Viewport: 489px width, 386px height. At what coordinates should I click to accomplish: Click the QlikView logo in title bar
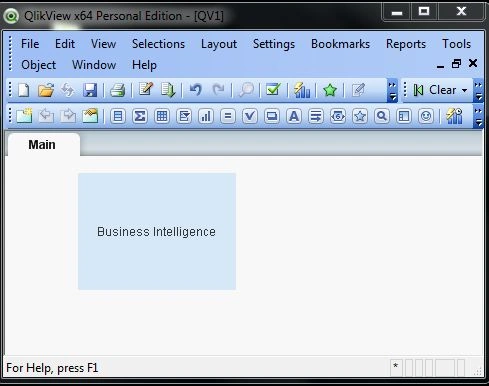coord(11,16)
